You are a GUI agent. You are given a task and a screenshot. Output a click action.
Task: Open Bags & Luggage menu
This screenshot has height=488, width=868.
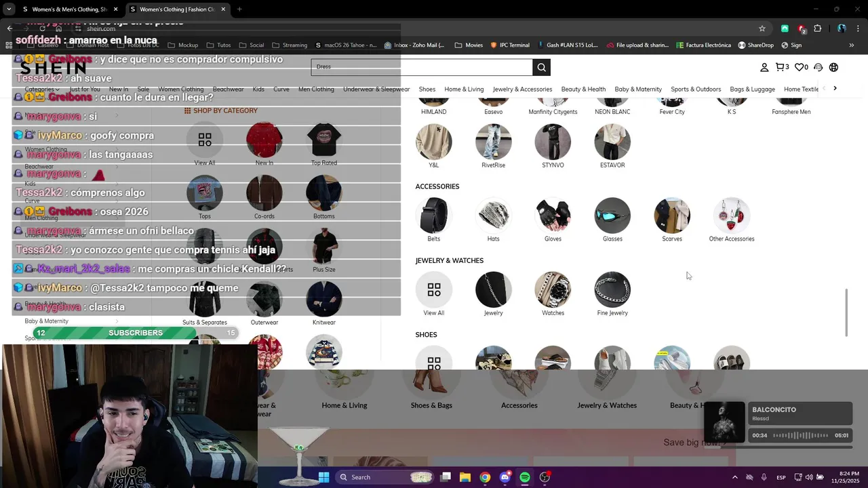(x=752, y=89)
